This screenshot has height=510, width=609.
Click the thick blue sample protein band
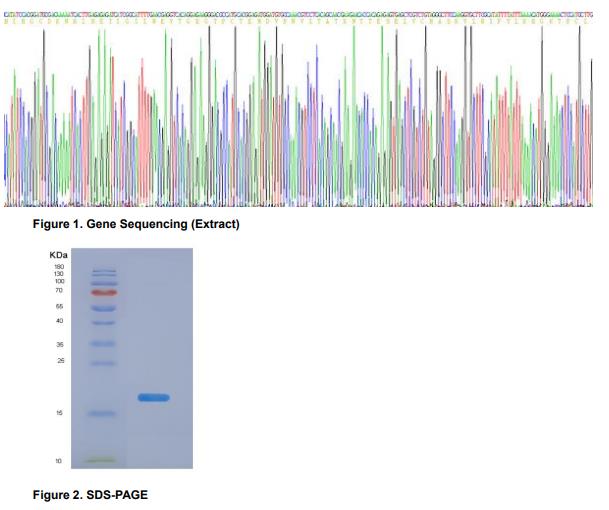(x=153, y=398)
